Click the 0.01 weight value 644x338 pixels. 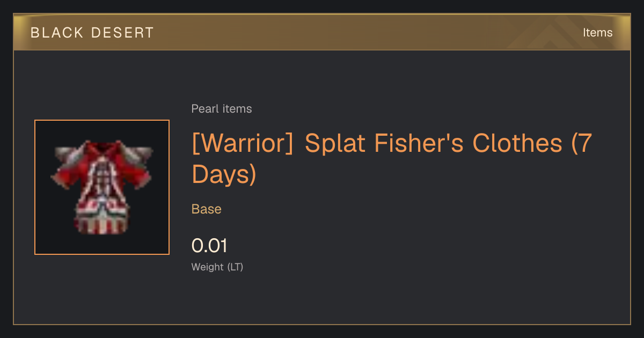[x=209, y=246]
